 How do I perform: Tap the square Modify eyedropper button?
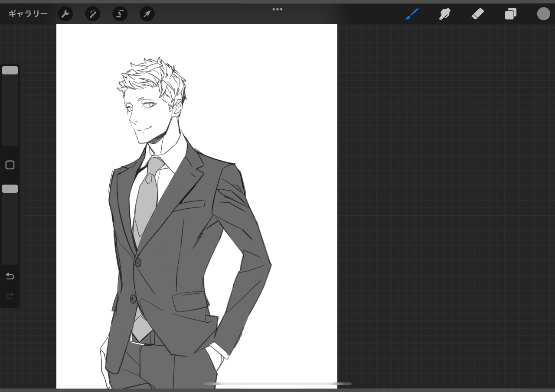point(10,165)
